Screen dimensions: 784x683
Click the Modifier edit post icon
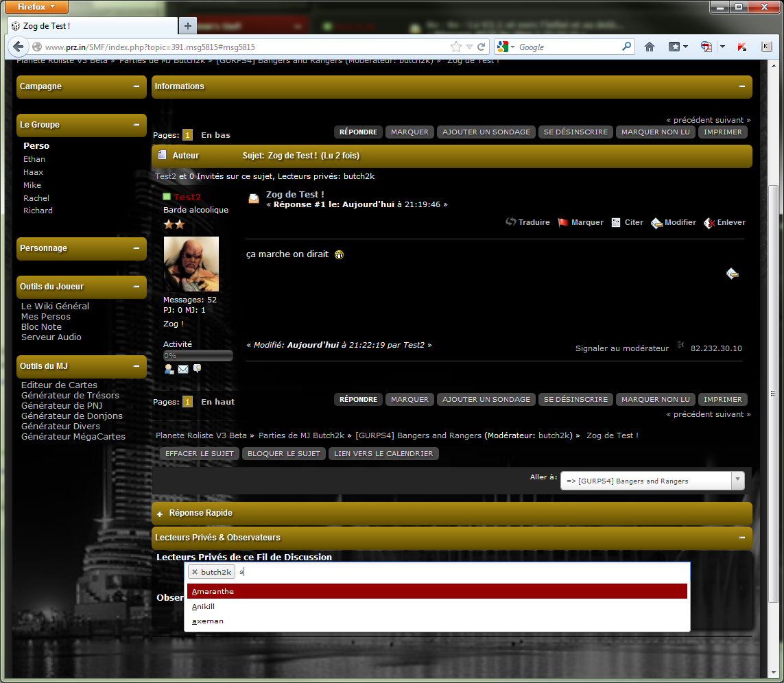click(656, 223)
